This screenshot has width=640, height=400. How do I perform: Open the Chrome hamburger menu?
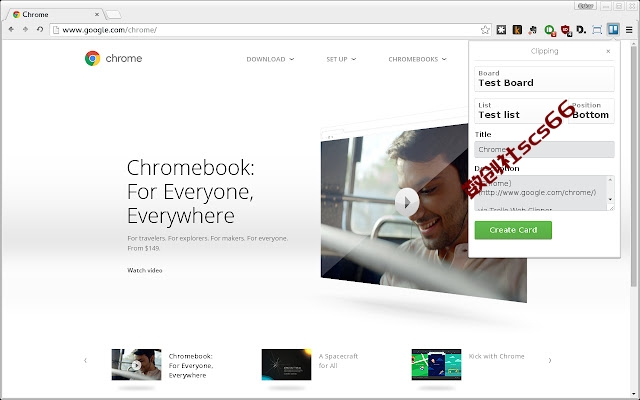[x=629, y=30]
